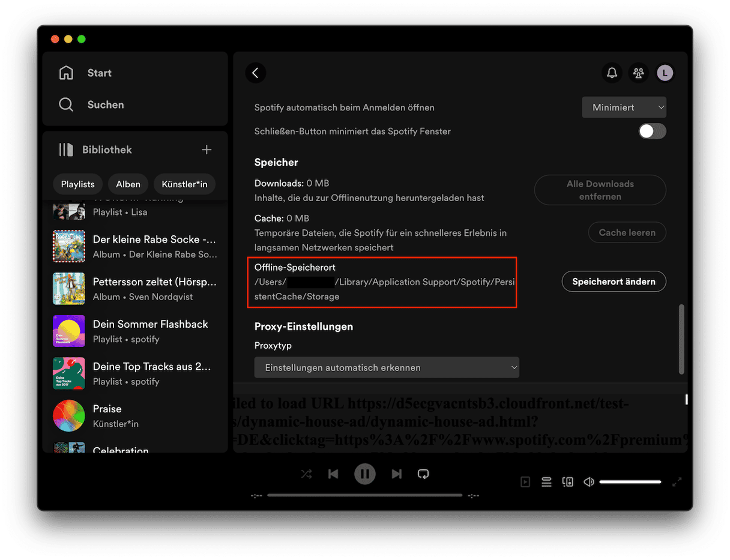Filter the library by Playlists

(x=78, y=184)
